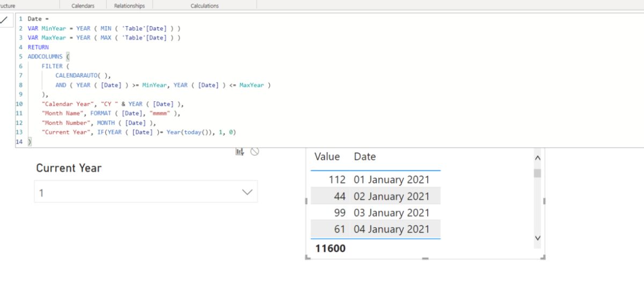Image resolution: width=644 pixels, height=306 pixels.
Task: Select the Calculations ribbon group label
Action: 204,5
